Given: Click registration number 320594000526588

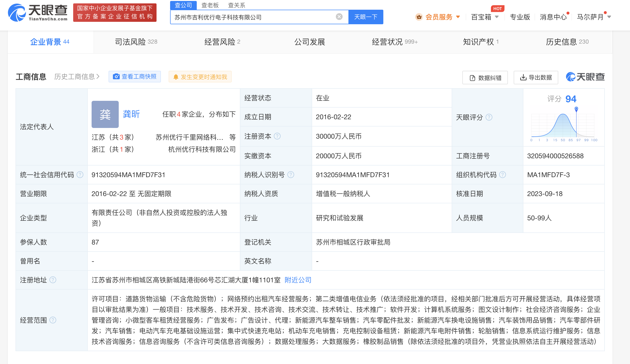Looking at the screenshot, I should (555, 156).
